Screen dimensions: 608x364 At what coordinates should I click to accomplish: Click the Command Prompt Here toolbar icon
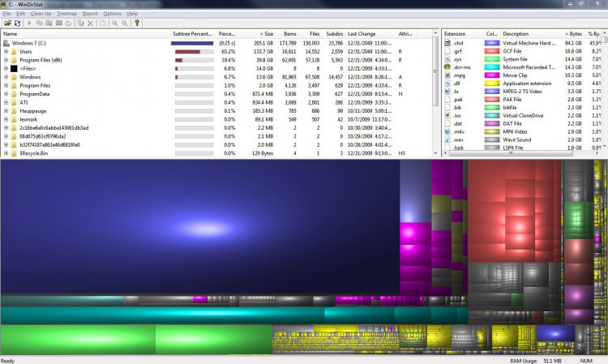pos(59,24)
